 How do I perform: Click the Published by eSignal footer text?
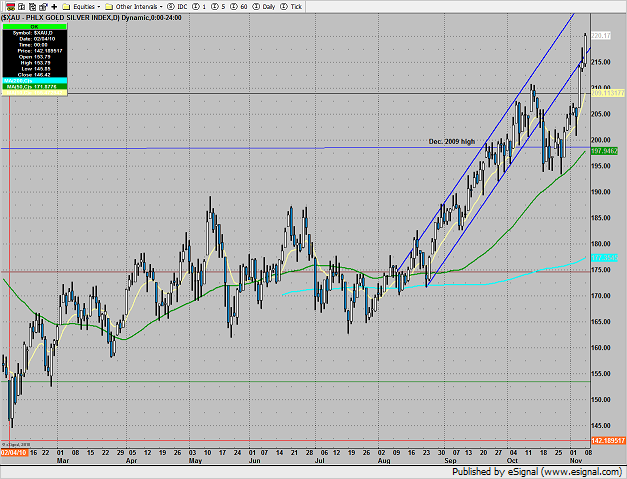(537, 472)
